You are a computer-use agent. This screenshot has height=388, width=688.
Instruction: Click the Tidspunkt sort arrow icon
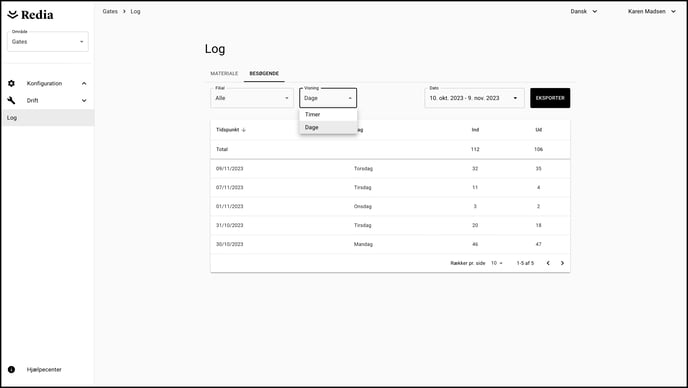[x=244, y=130]
